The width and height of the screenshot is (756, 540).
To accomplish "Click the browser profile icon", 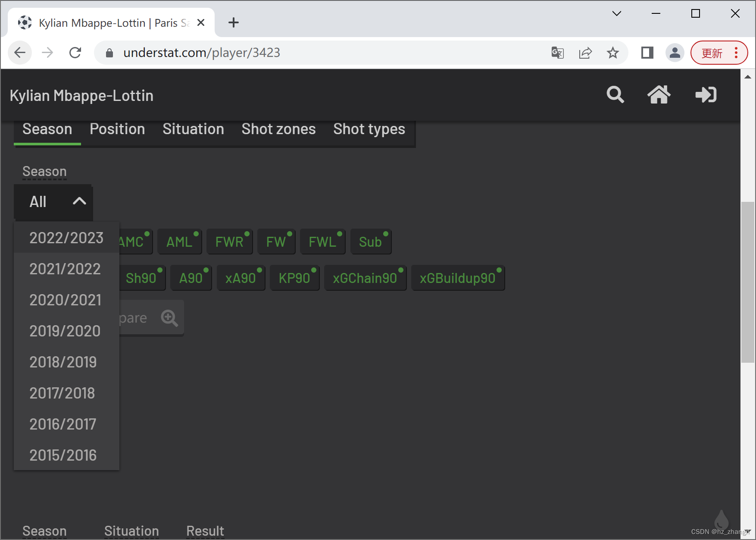I will (675, 53).
